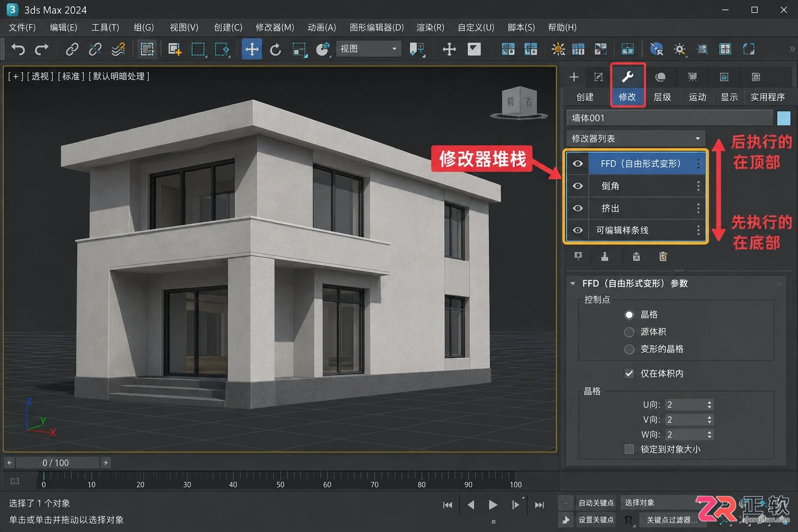Click the U向 spinner arrows
This screenshot has width=798, height=532.
[709, 405]
